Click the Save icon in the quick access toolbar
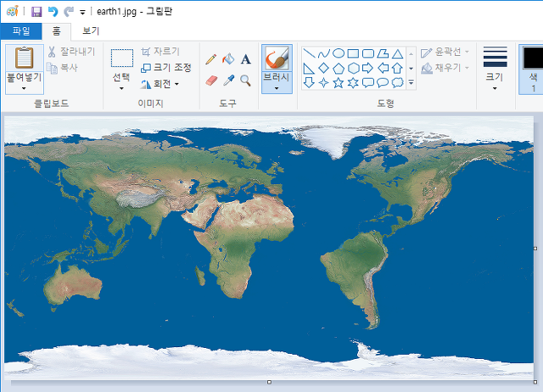 pos(36,12)
